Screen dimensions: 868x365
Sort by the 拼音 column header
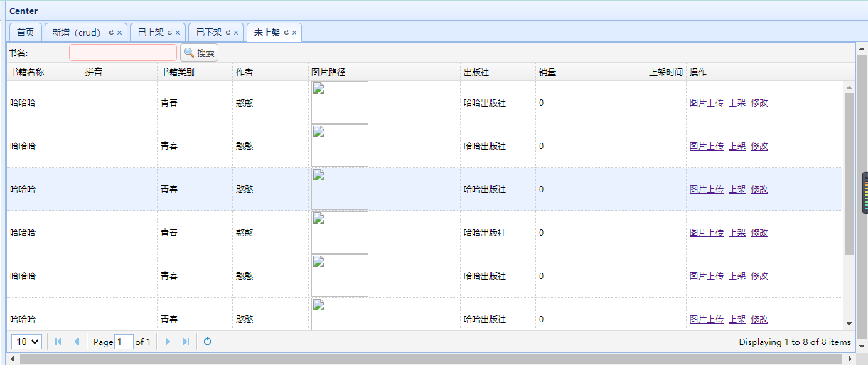coord(119,72)
